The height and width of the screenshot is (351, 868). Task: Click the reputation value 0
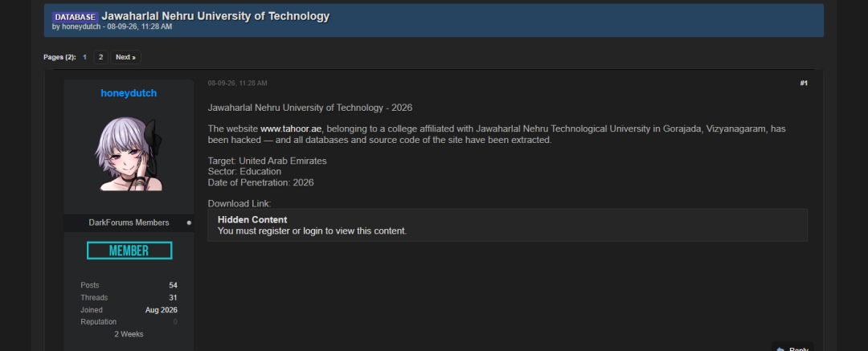pos(175,322)
